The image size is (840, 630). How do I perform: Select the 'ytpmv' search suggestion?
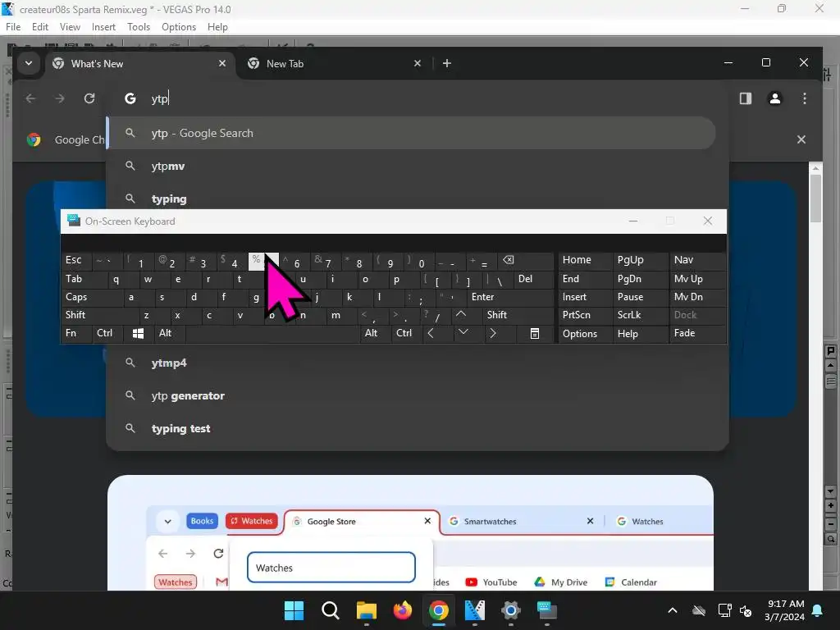(412, 166)
